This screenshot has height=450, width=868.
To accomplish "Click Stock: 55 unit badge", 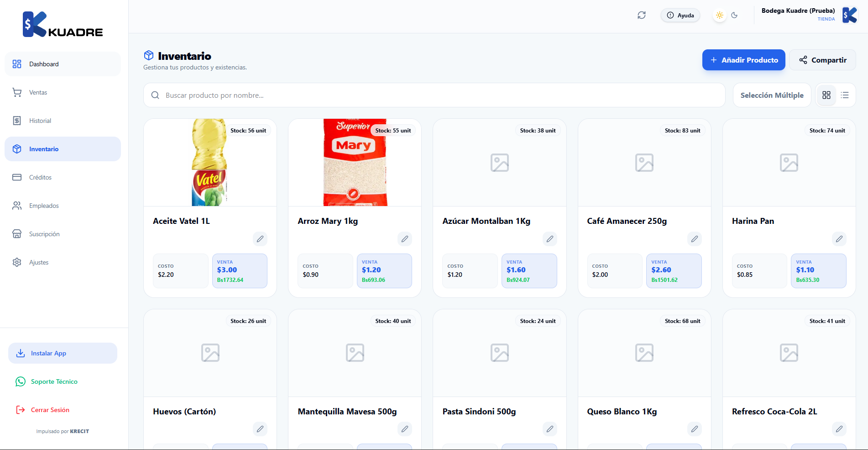I will [x=393, y=131].
